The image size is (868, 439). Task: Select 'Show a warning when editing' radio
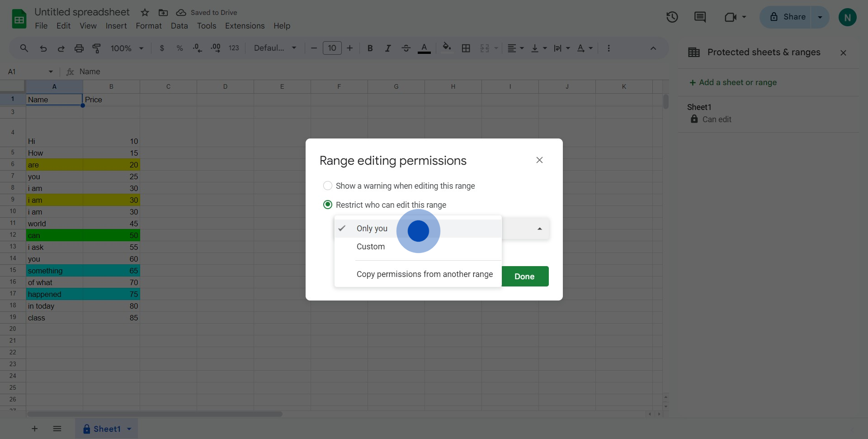pyautogui.click(x=328, y=186)
